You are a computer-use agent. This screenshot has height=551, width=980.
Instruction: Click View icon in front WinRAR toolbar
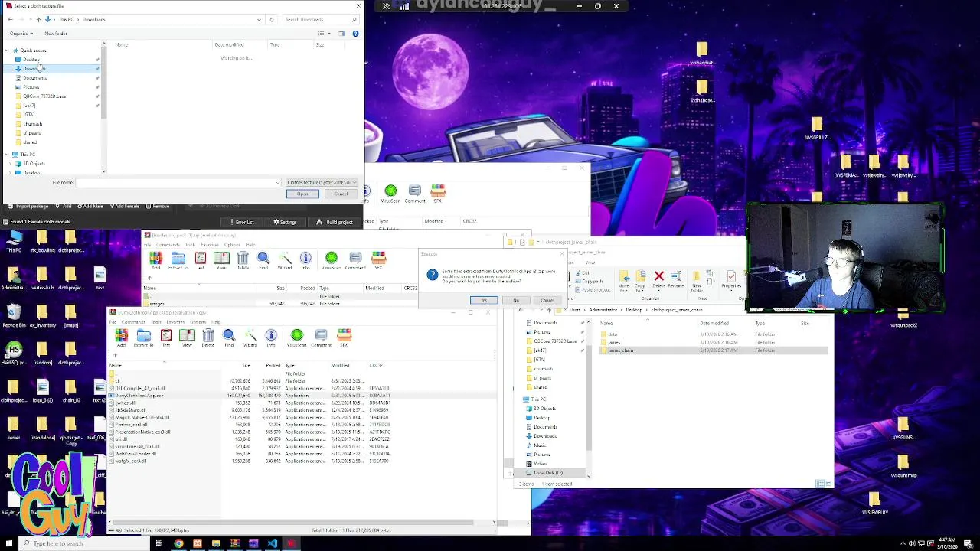(x=187, y=337)
